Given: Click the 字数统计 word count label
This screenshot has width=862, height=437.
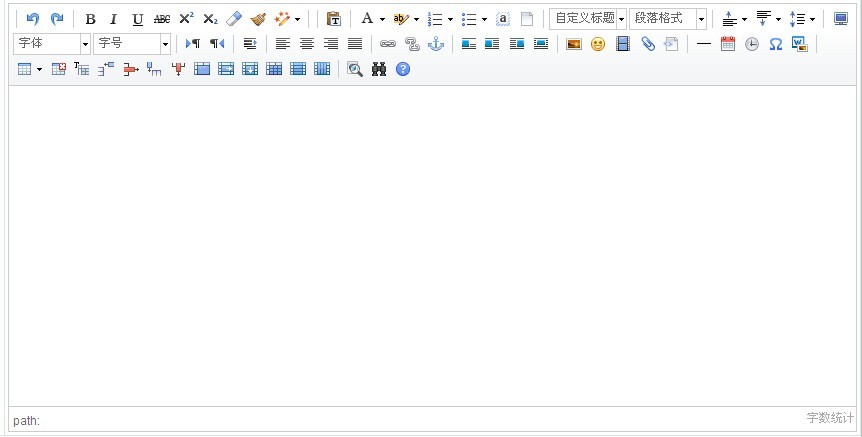Looking at the screenshot, I should (830, 418).
